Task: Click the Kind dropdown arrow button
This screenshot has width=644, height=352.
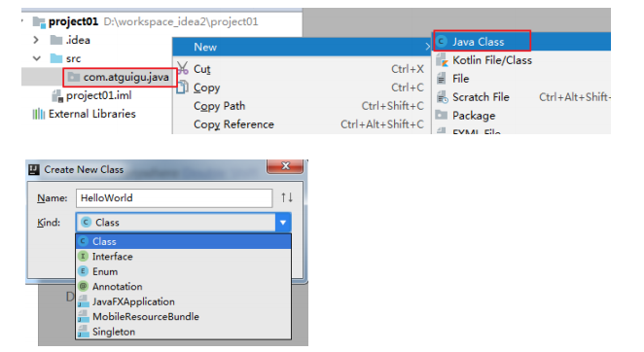Action: 283,223
